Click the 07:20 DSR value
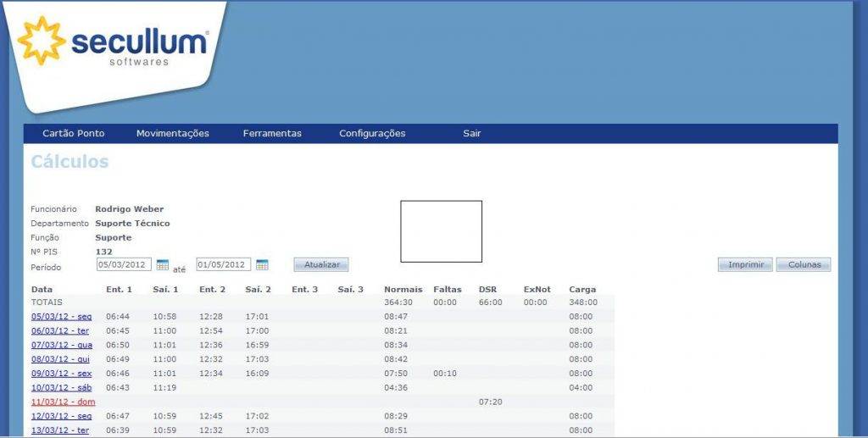Screen dimensions: 868x438 (x=490, y=402)
